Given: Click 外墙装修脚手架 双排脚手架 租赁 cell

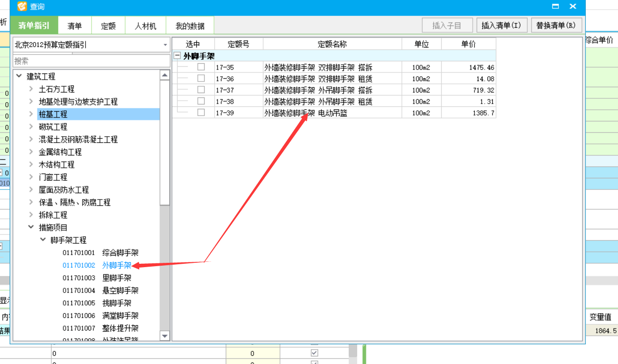Looking at the screenshot, I should 332,79.
